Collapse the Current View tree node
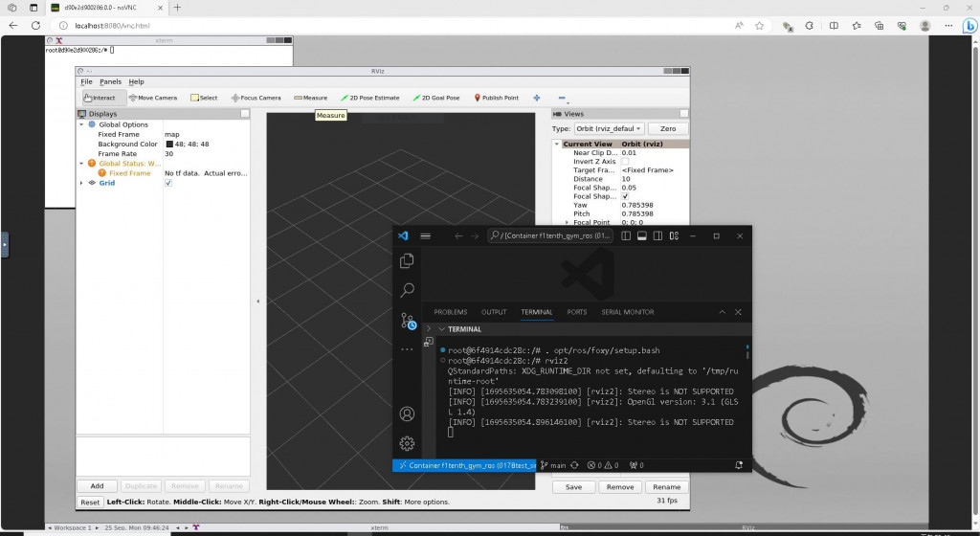The image size is (980, 536). click(x=557, y=144)
